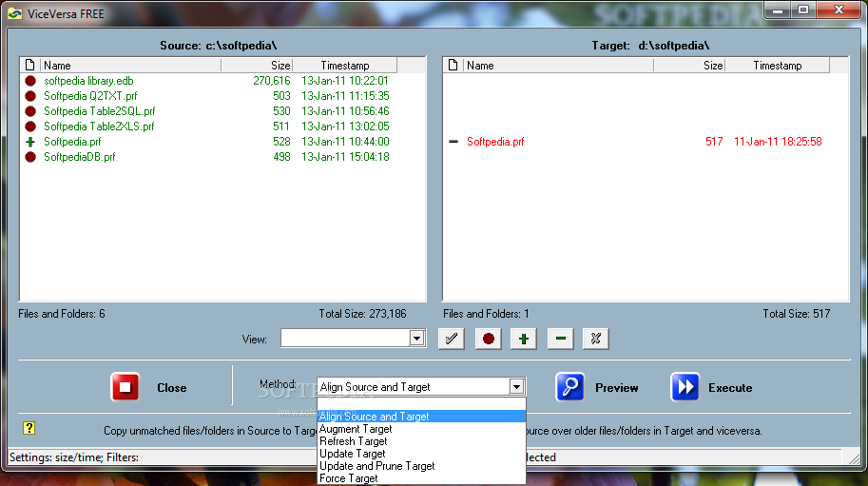
Task: Maximize the ViceVersa FREE window
Action: [x=803, y=10]
